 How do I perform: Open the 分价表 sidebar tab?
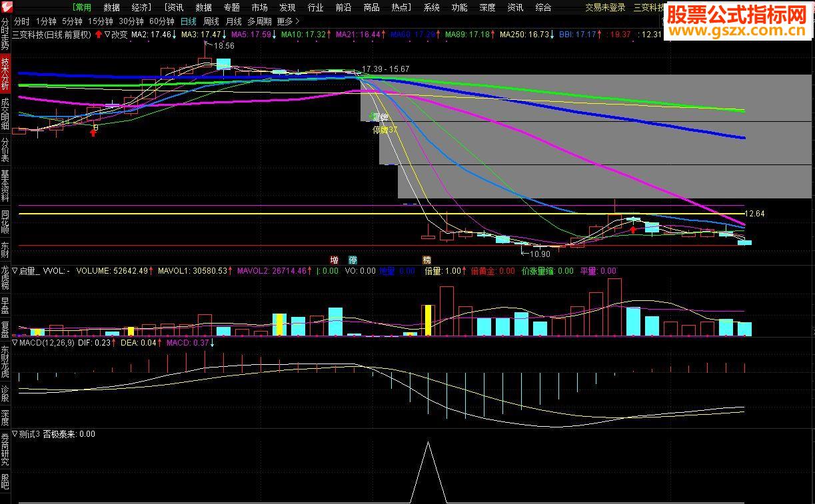coord(5,150)
